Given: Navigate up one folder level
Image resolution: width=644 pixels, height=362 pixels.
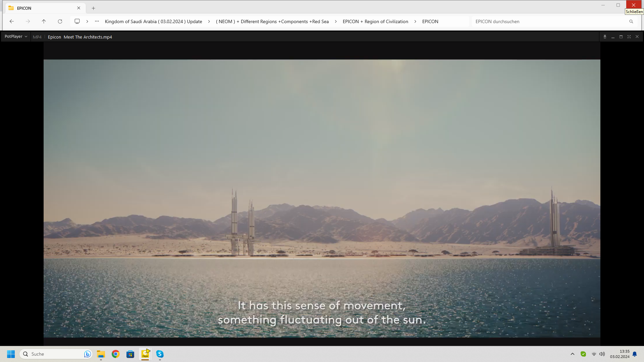Looking at the screenshot, I should click(44, 21).
